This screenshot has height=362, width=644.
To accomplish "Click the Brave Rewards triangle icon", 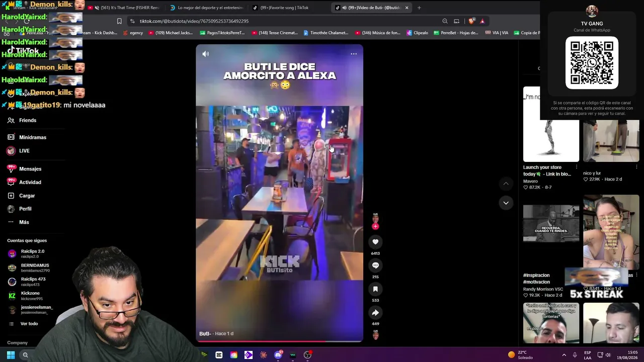I will tap(482, 21).
